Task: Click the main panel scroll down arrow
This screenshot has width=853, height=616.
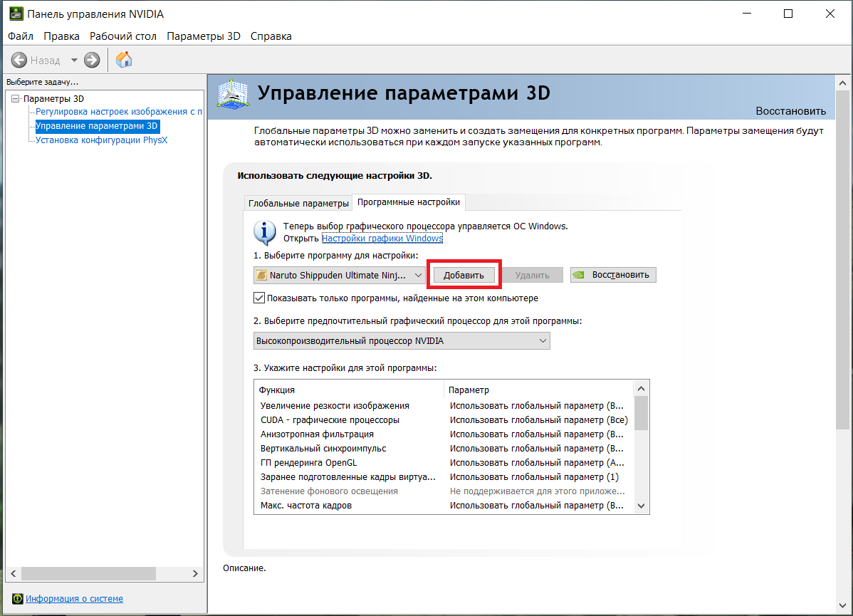Action: [x=842, y=605]
